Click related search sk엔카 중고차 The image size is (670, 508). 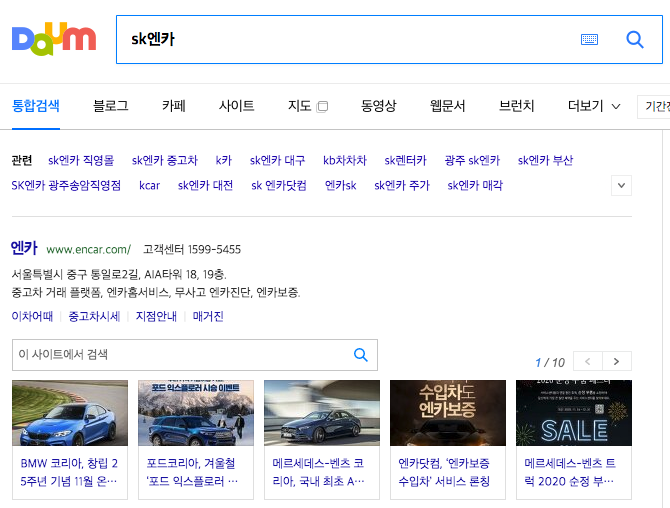165,161
